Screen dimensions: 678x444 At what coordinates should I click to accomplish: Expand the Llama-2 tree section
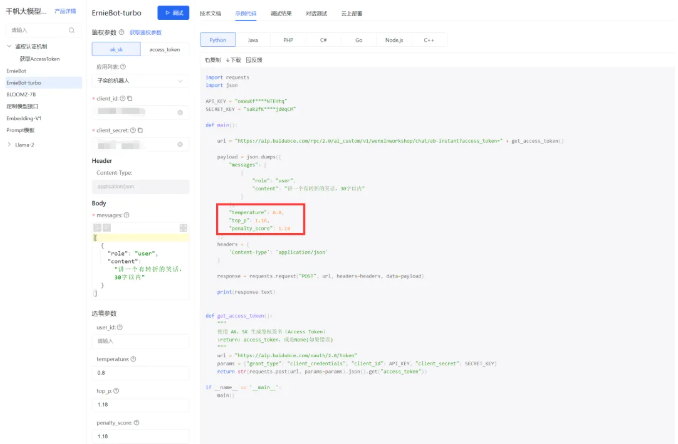[9, 145]
